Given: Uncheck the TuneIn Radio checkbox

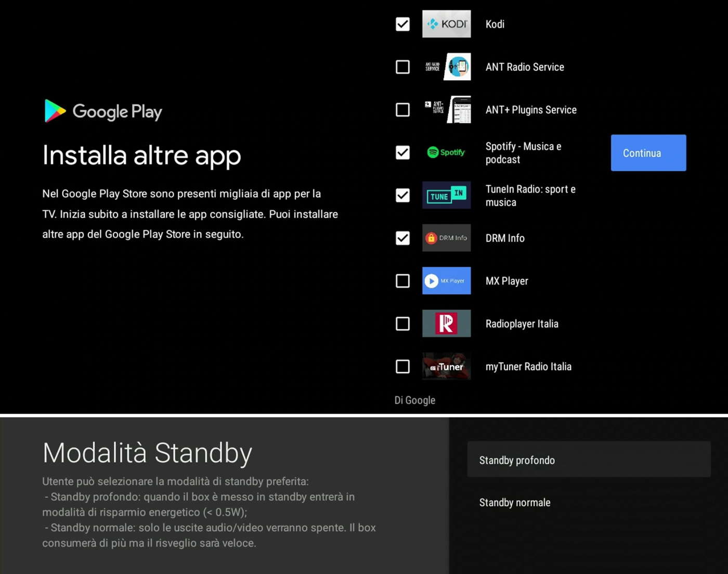Looking at the screenshot, I should 402,195.
